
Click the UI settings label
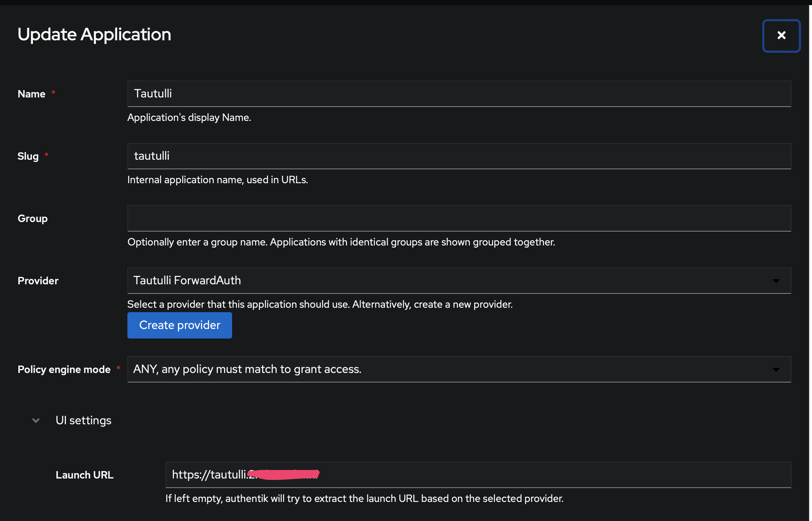pos(83,420)
